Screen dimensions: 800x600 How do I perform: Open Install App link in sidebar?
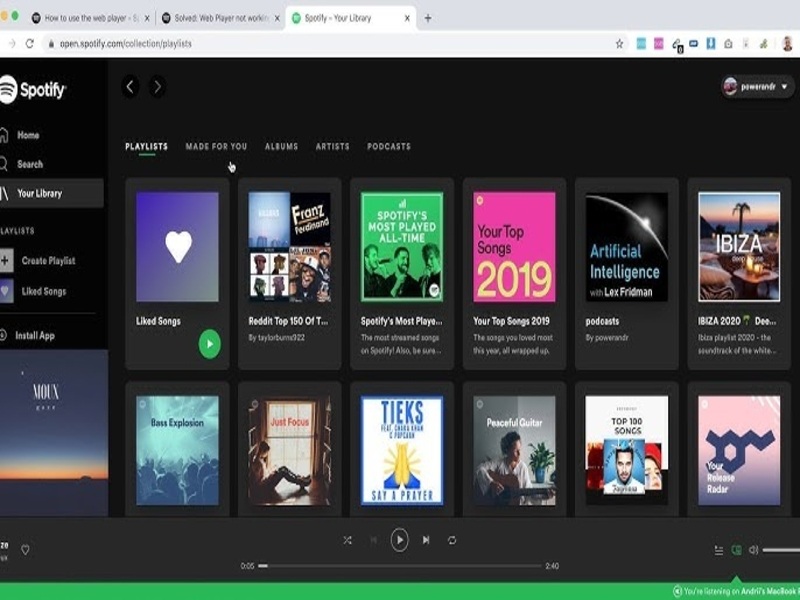click(x=34, y=336)
